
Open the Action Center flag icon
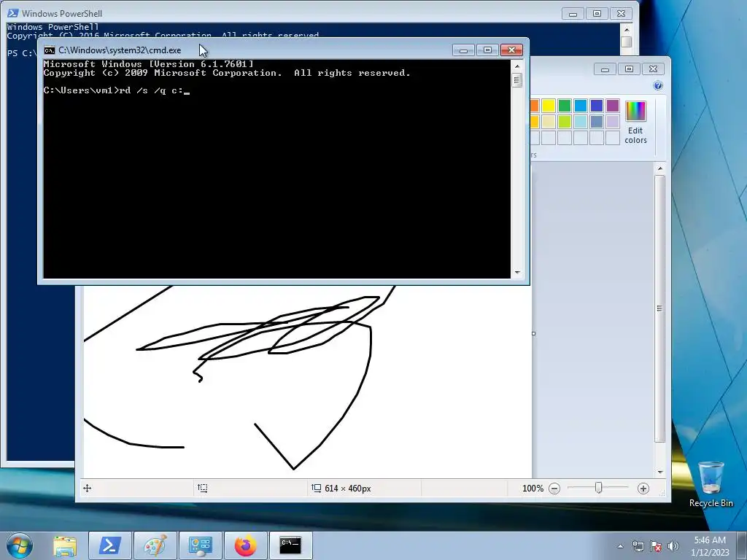click(x=656, y=546)
